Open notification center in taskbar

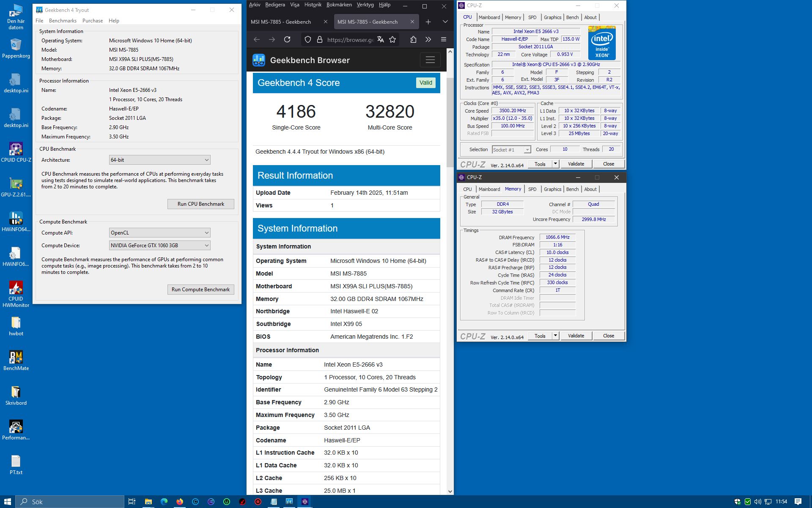(x=798, y=502)
